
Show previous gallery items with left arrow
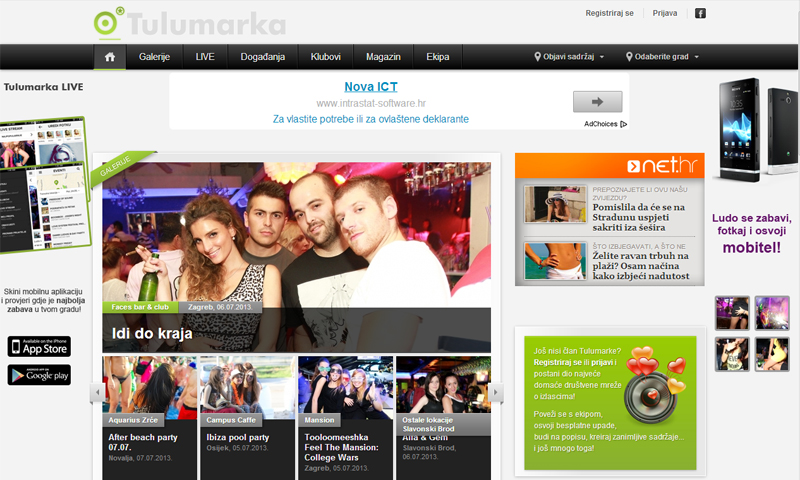pyautogui.click(x=97, y=393)
